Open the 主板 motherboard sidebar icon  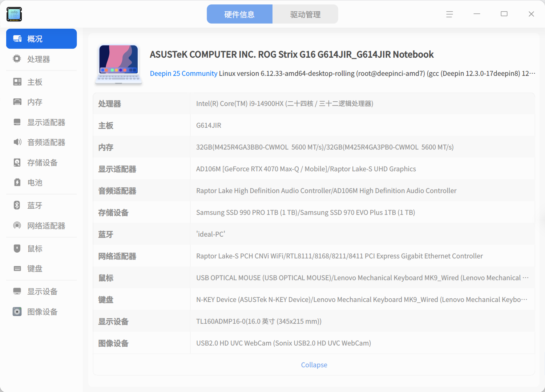coord(17,82)
